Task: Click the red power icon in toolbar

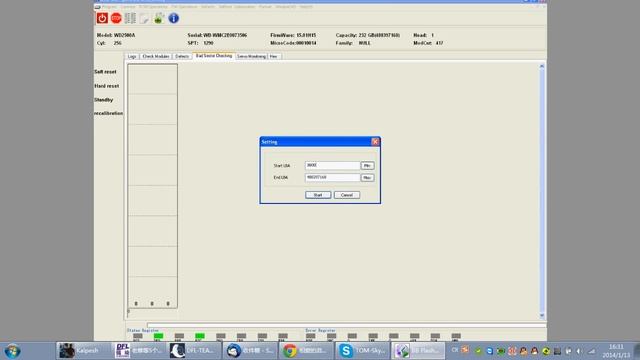Action: click(x=102, y=18)
